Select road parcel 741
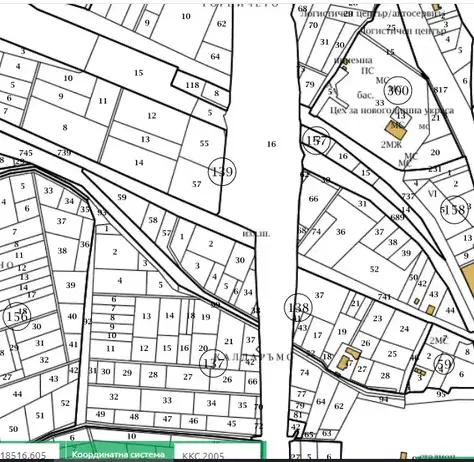The image size is (474, 462). pyautogui.click(x=384, y=297)
